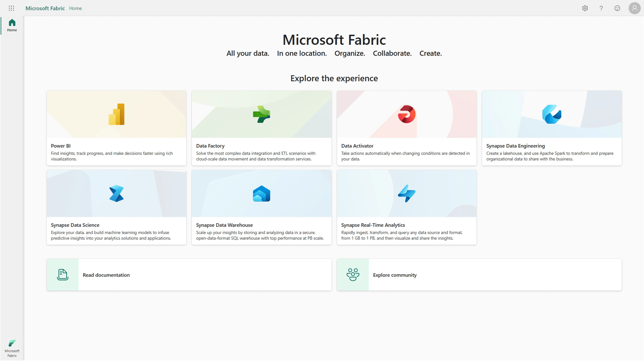Select the Home breadcrumb in the top bar
The image size is (644, 362).
click(x=75, y=8)
